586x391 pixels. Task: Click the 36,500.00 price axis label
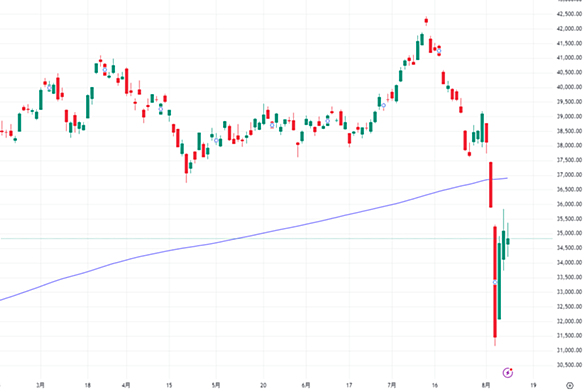pos(569,189)
